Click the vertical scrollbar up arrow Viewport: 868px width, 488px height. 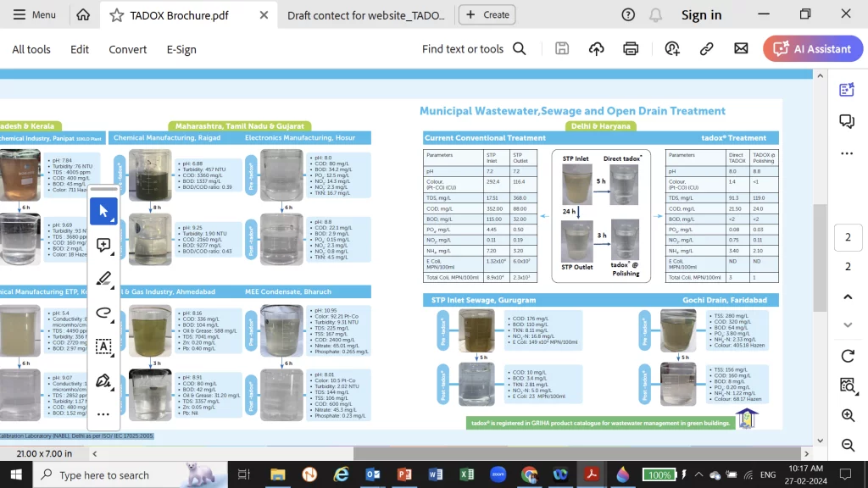click(x=820, y=75)
